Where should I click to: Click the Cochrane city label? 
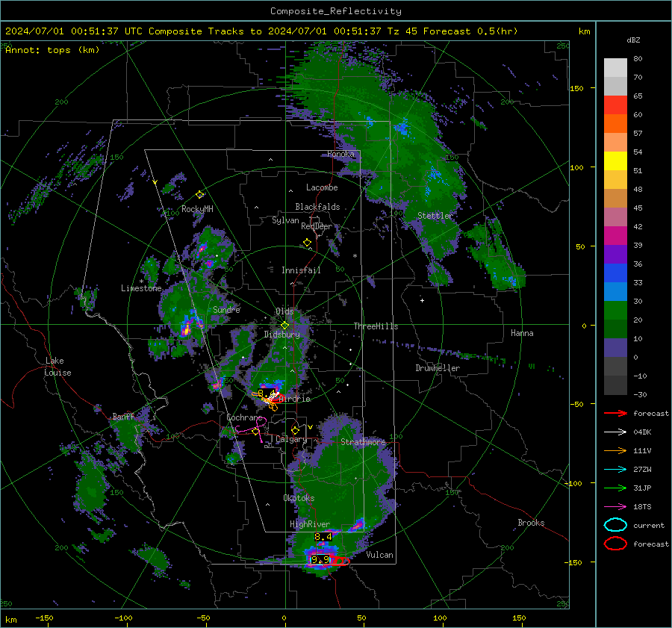244,417
